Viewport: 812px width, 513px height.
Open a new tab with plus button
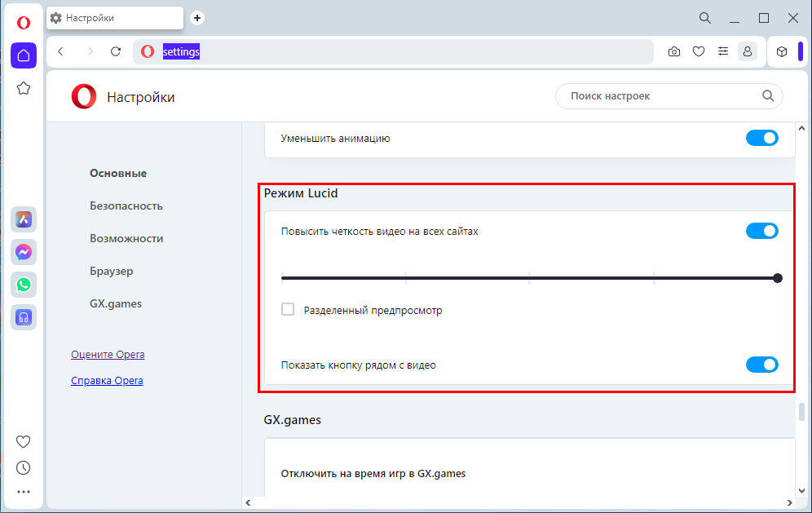(x=196, y=18)
